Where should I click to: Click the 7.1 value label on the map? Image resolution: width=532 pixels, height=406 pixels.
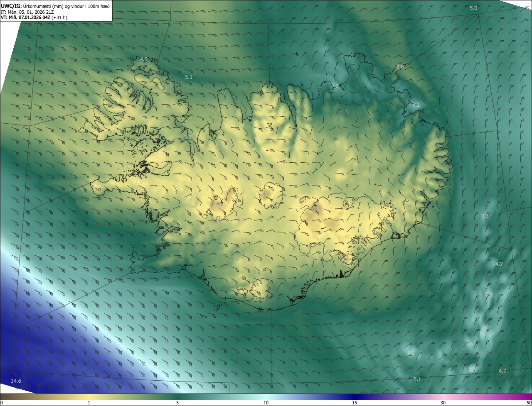(x=335, y=86)
